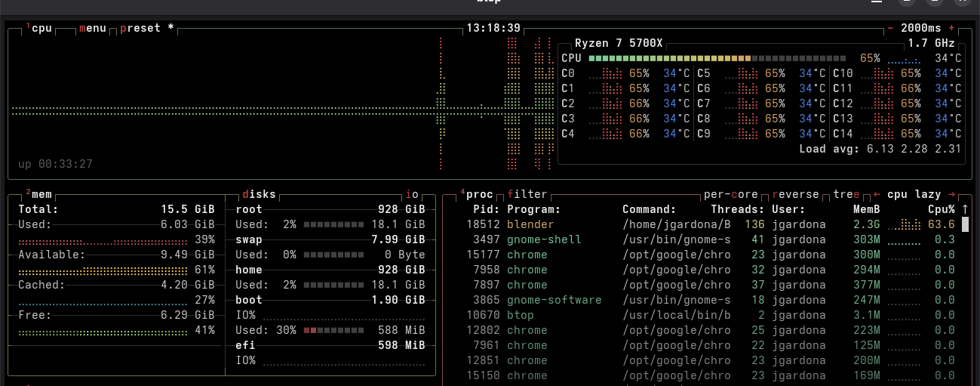Select the gnome-shell process row 3497
This screenshot has width=980, height=386.
point(711,239)
